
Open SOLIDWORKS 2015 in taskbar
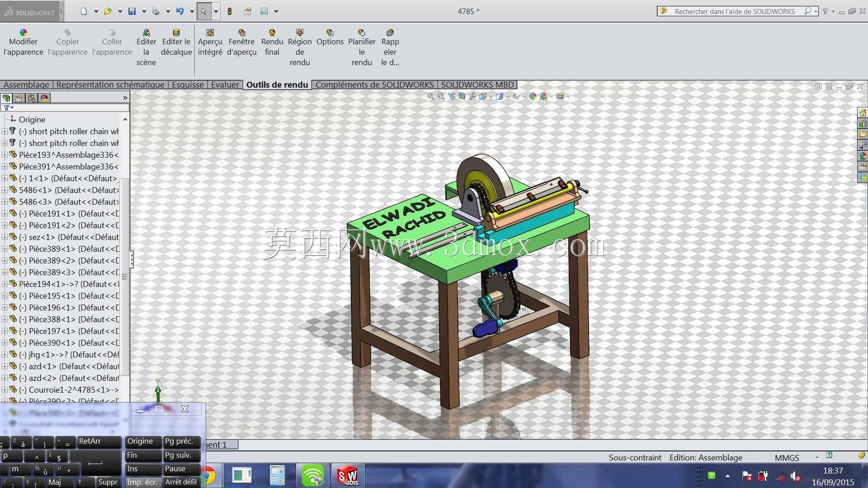point(347,475)
